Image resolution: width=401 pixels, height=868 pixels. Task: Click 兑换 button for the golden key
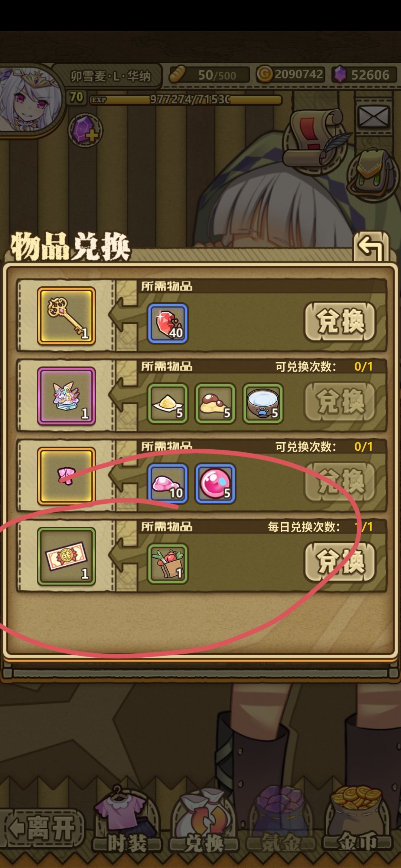click(340, 322)
